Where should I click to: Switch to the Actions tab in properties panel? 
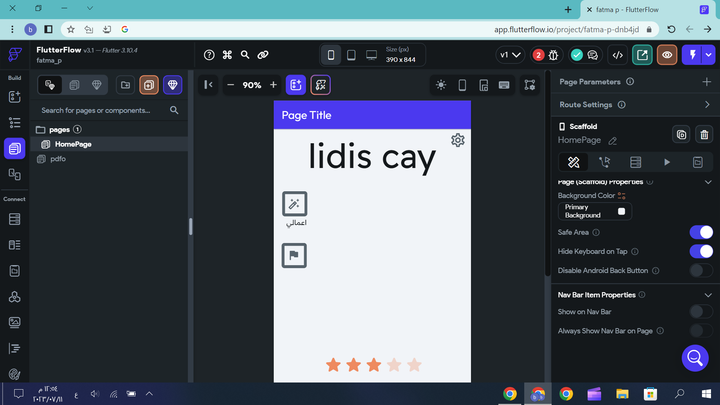tap(604, 162)
